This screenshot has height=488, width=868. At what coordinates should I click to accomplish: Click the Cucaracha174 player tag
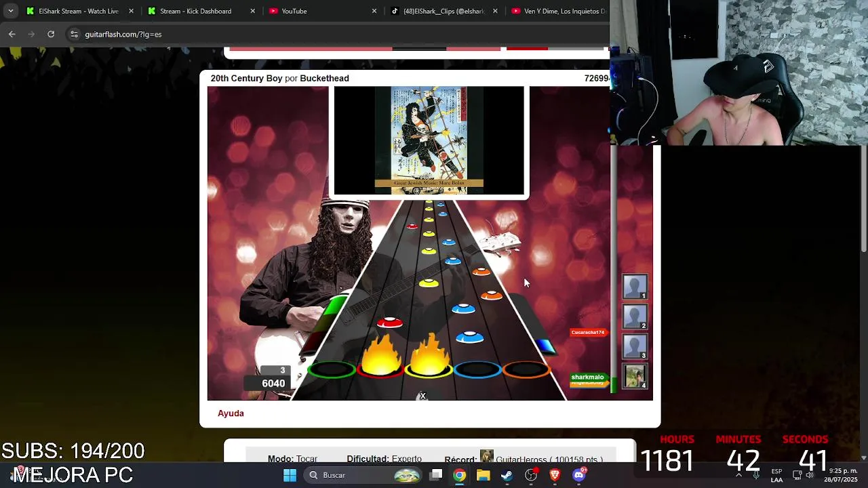coord(587,332)
